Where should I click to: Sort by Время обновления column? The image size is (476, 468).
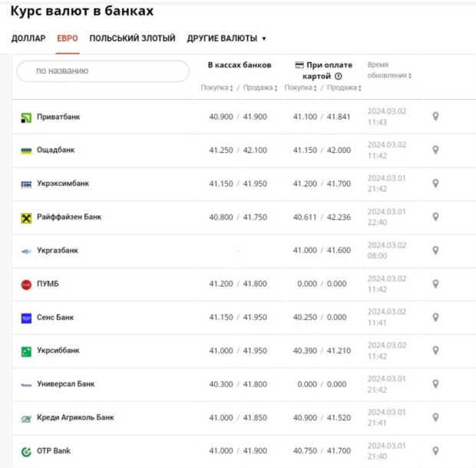point(389,75)
